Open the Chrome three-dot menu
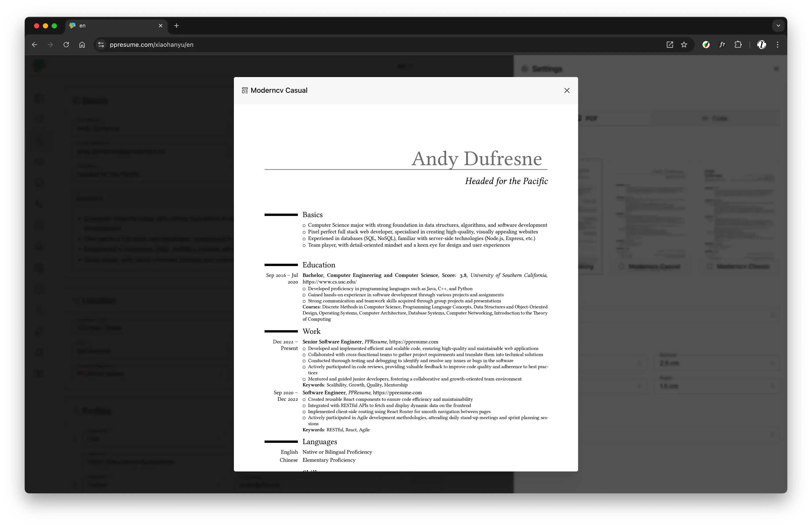 [778, 45]
